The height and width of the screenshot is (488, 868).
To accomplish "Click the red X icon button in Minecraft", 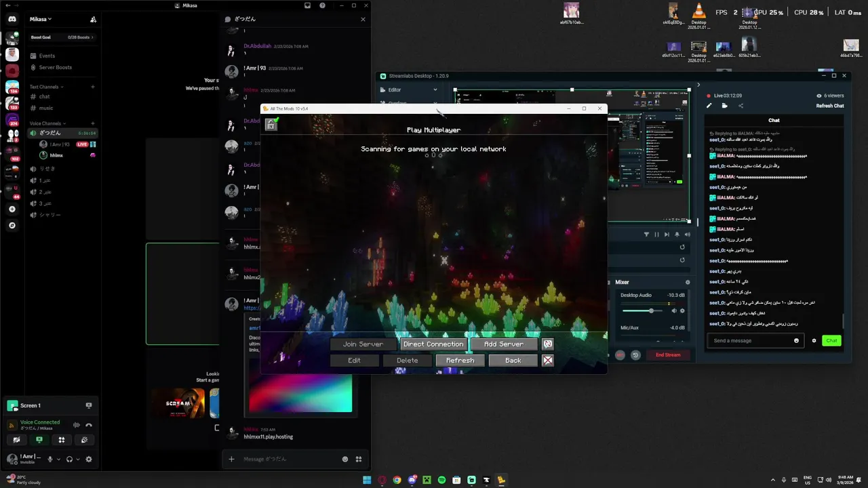I will [548, 361].
